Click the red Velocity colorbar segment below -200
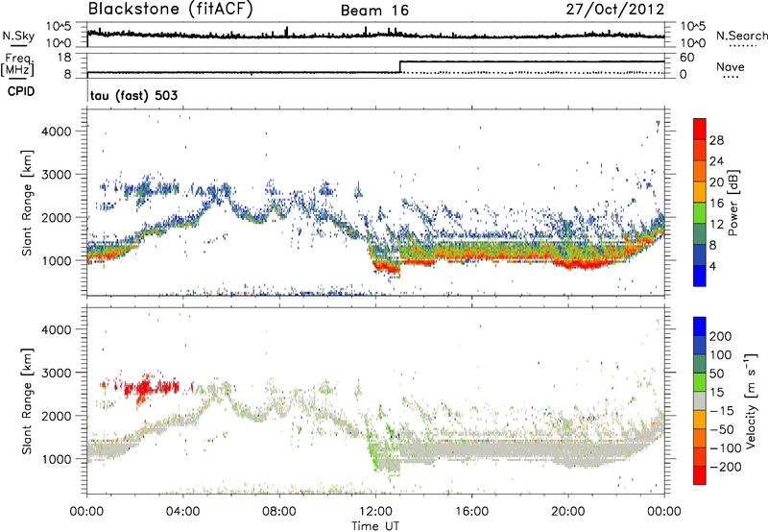768x532 pixels. pos(700,475)
